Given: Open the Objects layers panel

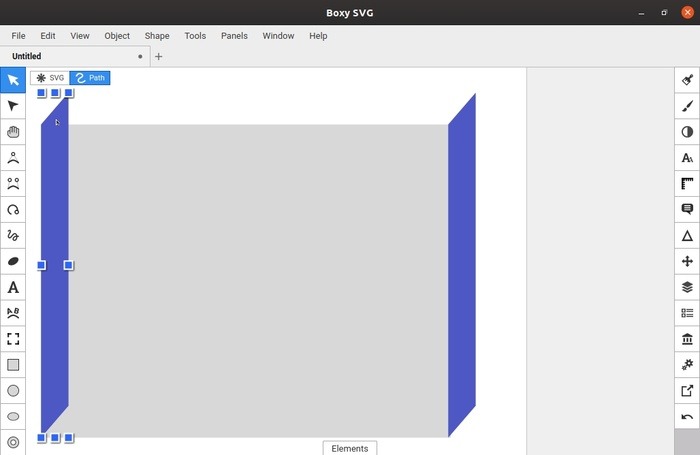Looking at the screenshot, I should (687, 287).
